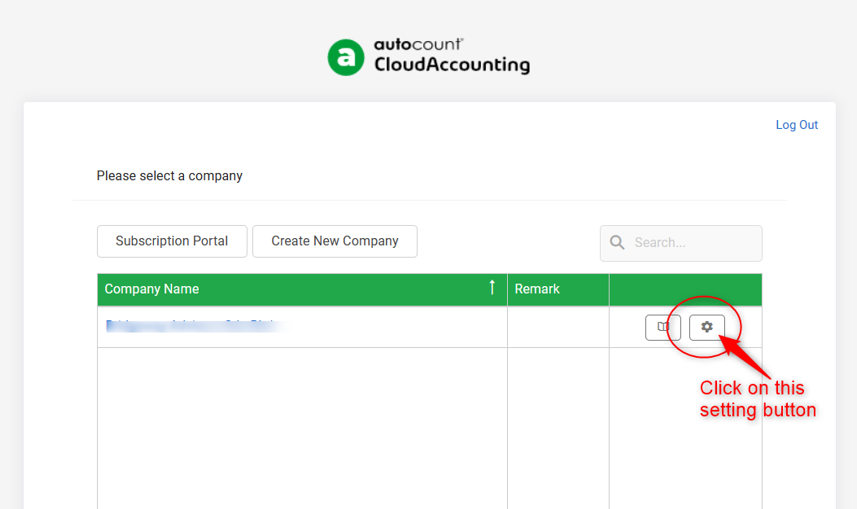Click the open book icon button
857x509 pixels.
click(663, 327)
